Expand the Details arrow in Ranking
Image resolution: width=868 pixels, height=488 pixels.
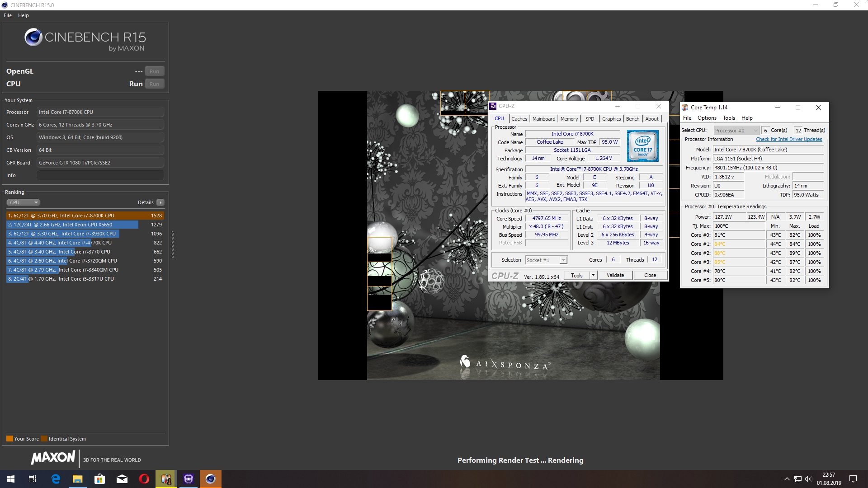160,202
